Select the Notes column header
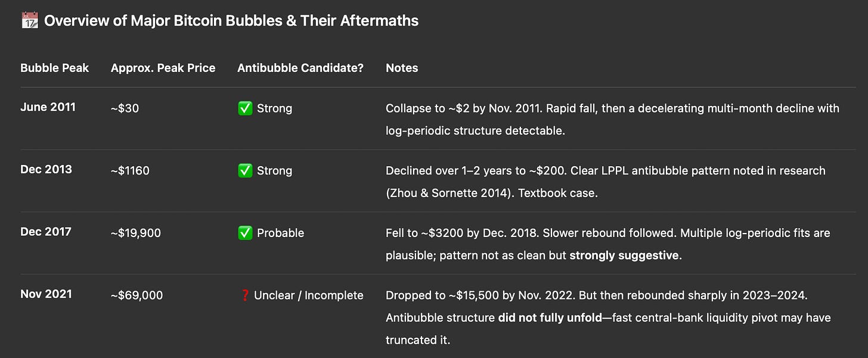 [402, 68]
